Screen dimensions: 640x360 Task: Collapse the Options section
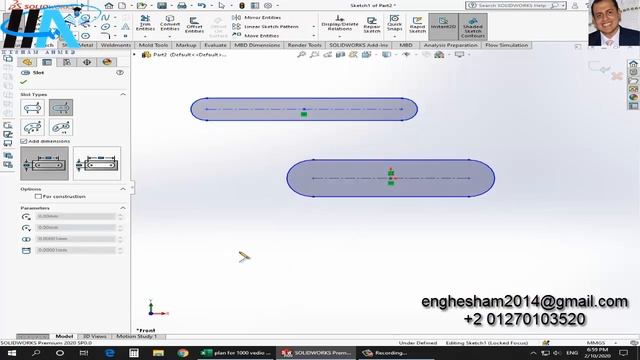[x=123, y=189]
